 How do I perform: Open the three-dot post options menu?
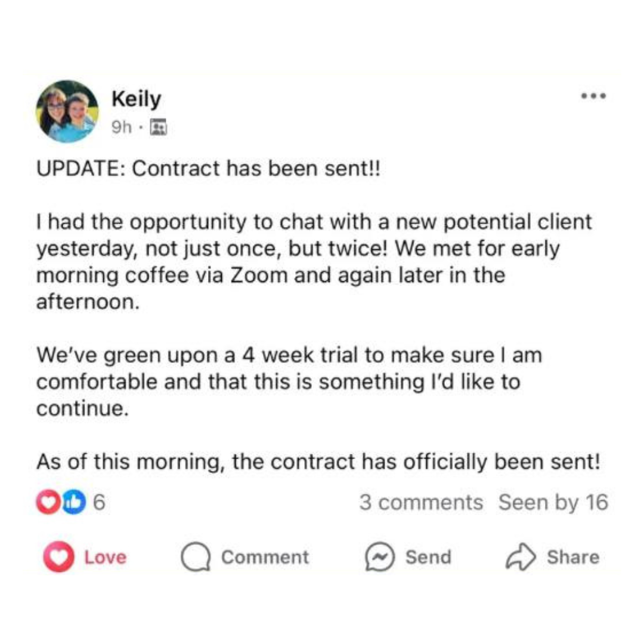593,96
